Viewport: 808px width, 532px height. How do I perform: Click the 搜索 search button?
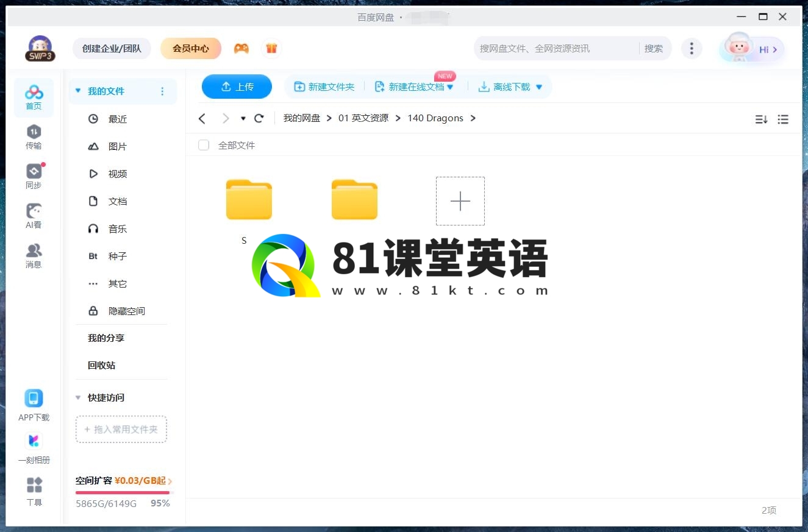[654, 49]
